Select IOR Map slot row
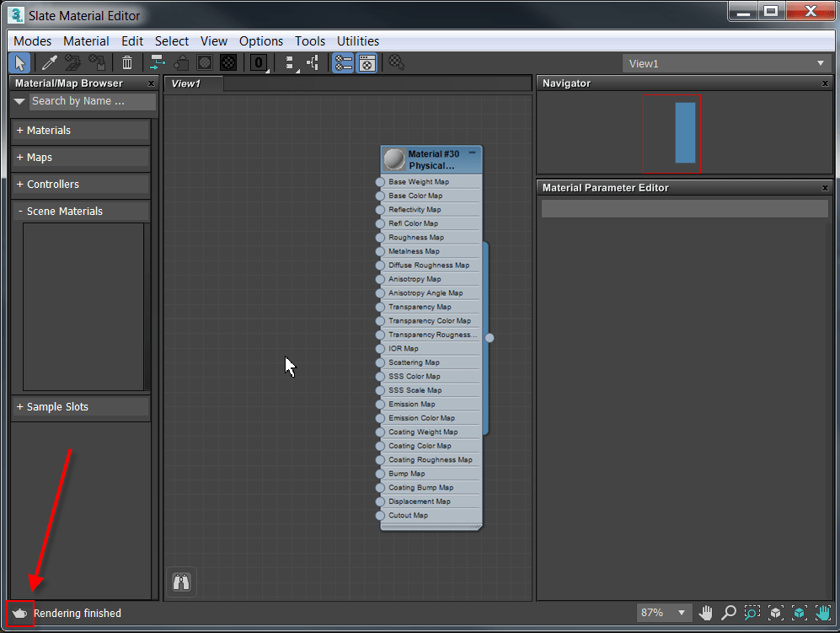The width and height of the screenshot is (840, 633). click(431, 348)
